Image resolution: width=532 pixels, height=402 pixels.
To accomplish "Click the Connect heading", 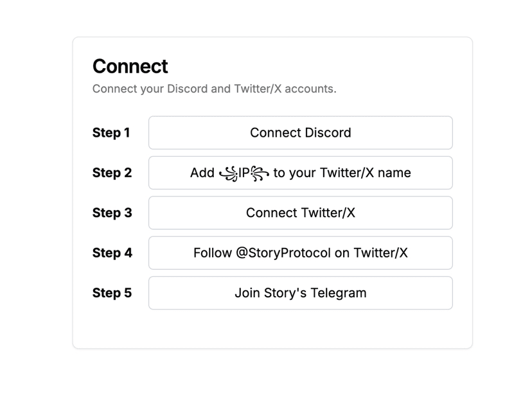I will (130, 66).
